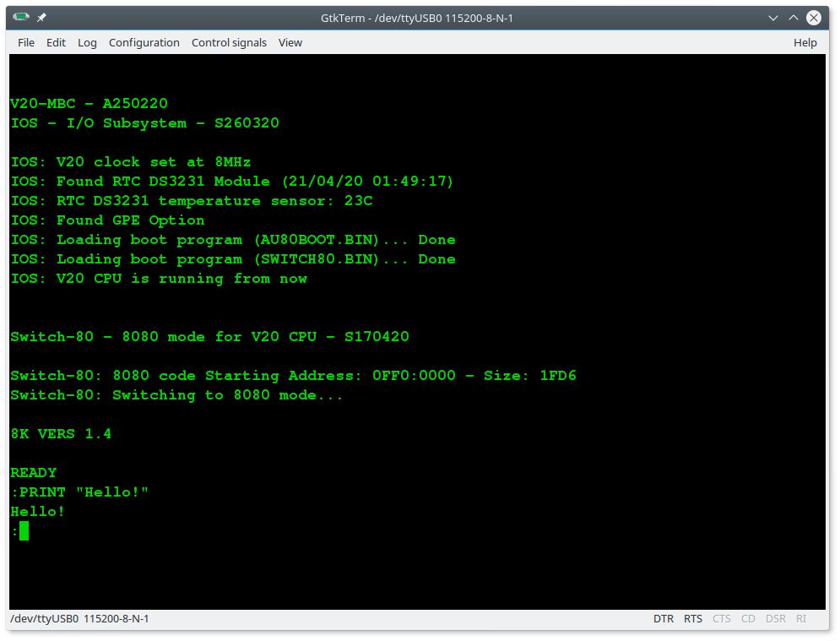The height and width of the screenshot is (641, 840).
Task: Click the CTS indicator in status bar
Action: [722, 618]
